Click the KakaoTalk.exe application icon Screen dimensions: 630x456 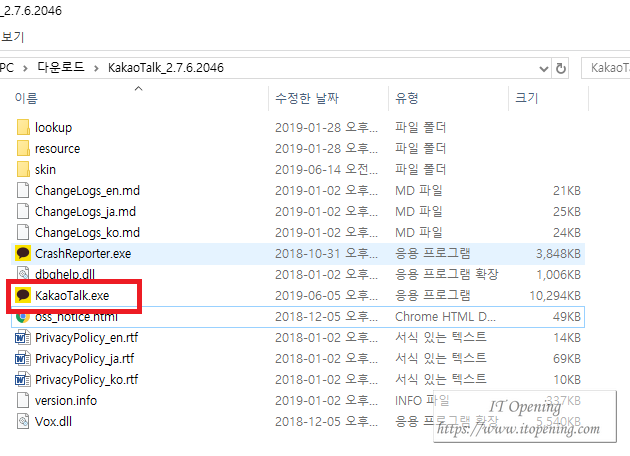[23, 295]
